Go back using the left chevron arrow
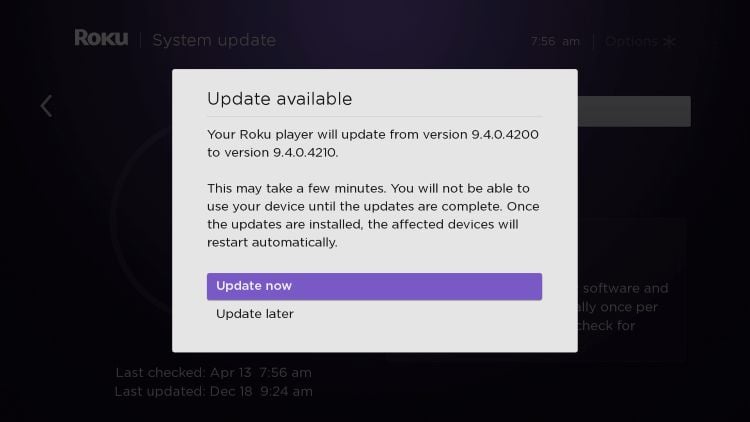Image resolution: width=750 pixels, height=422 pixels. [46, 106]
